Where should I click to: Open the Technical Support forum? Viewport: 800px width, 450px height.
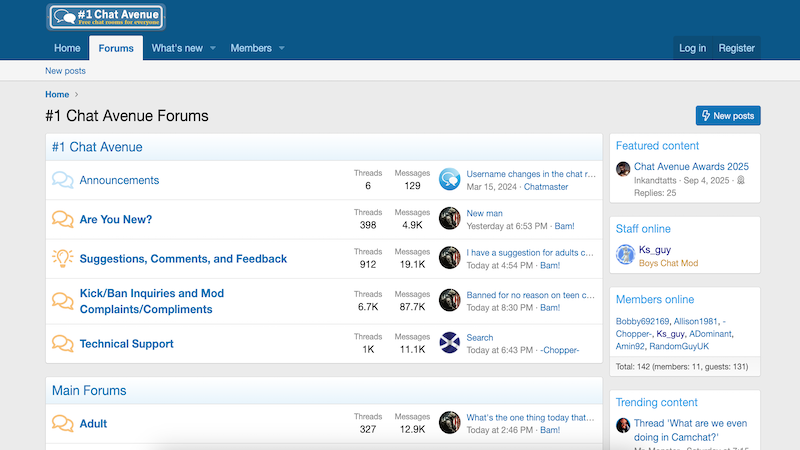pyautogui.click(x=127, y=344)
